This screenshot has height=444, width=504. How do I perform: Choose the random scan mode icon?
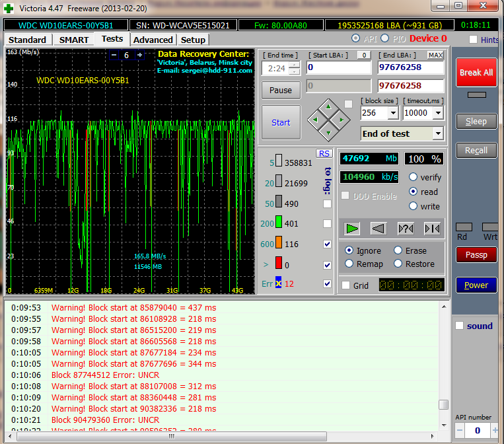406,229
